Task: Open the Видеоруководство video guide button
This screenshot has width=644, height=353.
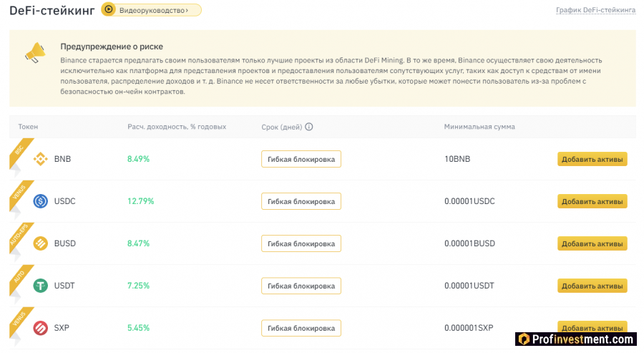Action: coord(151,10)
